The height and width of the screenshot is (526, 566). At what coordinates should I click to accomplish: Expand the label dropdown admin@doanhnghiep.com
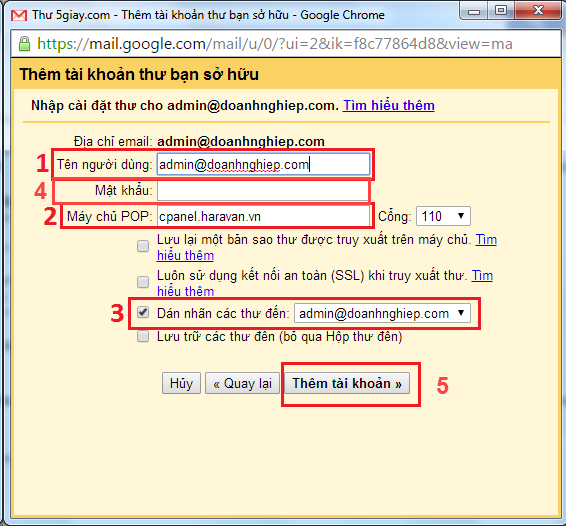(382, 313)
